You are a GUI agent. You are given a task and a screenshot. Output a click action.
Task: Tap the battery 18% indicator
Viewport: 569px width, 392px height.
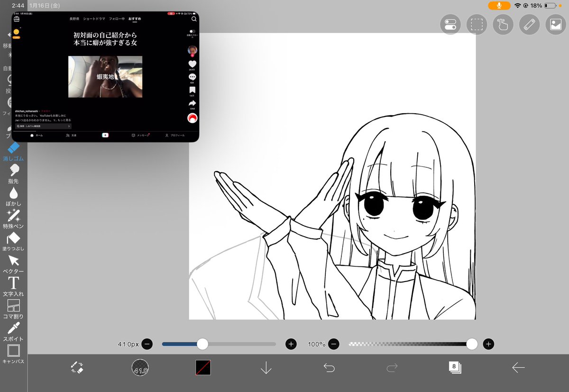(x=543, y=5)
